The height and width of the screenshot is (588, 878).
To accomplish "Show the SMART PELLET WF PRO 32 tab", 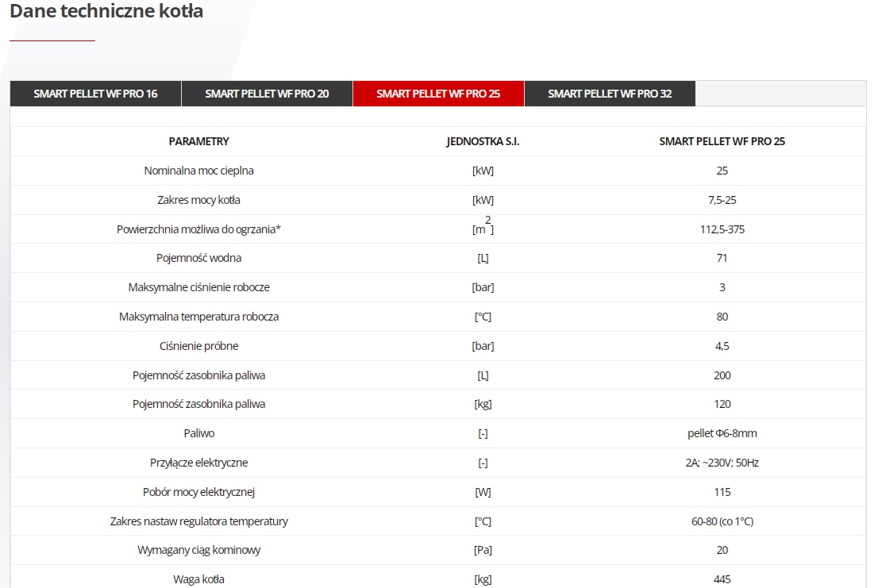I will click(610, 94).
